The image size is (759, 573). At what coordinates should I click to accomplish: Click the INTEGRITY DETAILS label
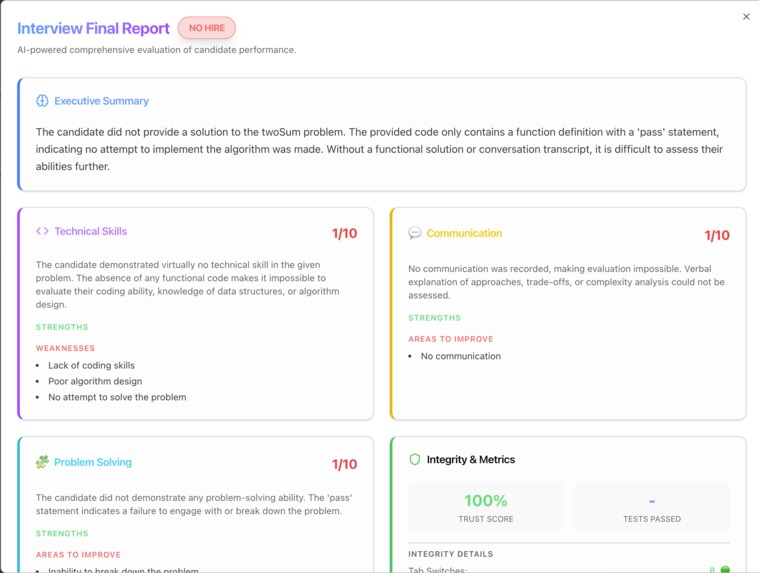(451, 554)
